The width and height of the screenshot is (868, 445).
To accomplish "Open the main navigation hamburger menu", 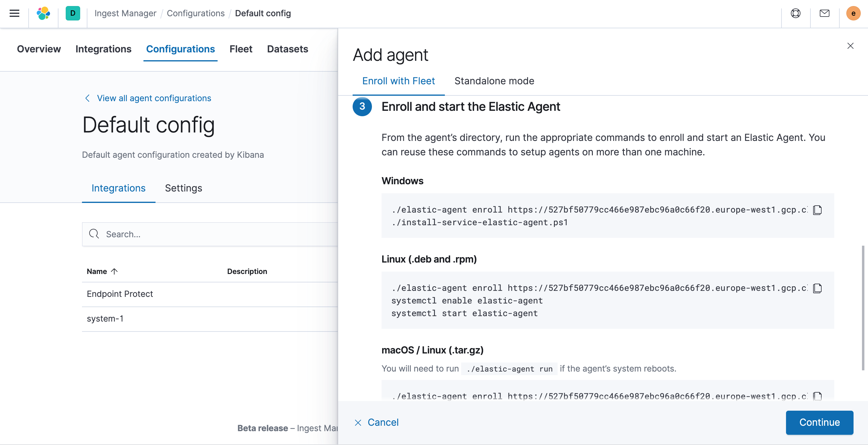I will [14, 14].
